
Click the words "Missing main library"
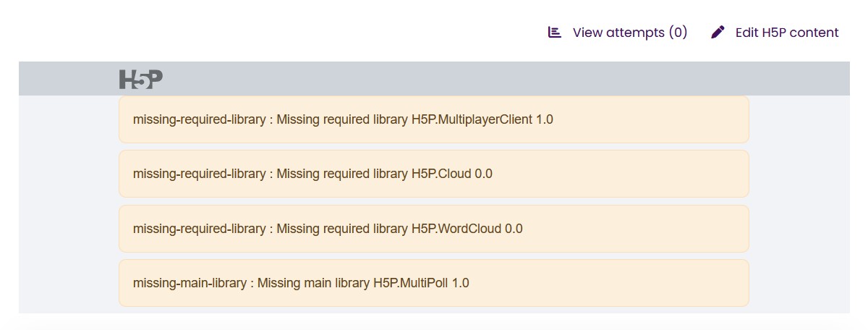click(313, 283)
